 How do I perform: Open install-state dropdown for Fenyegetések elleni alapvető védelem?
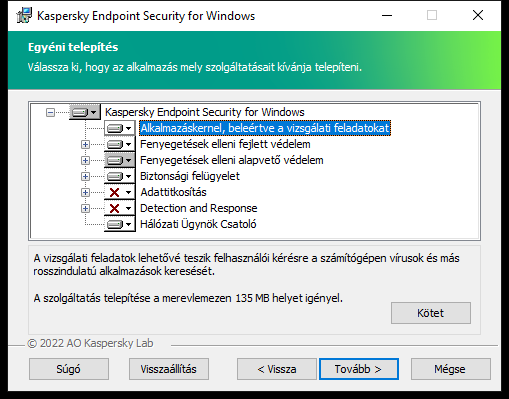point(120,160)
